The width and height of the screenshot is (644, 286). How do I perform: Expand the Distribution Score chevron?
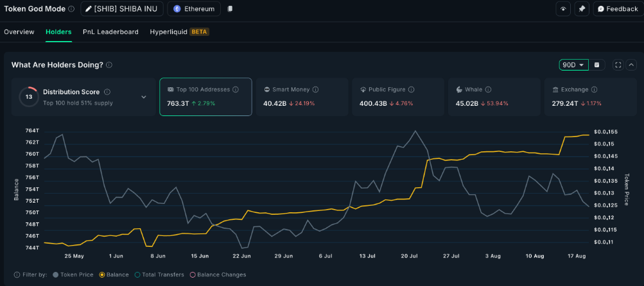click(x=144, y=97)
